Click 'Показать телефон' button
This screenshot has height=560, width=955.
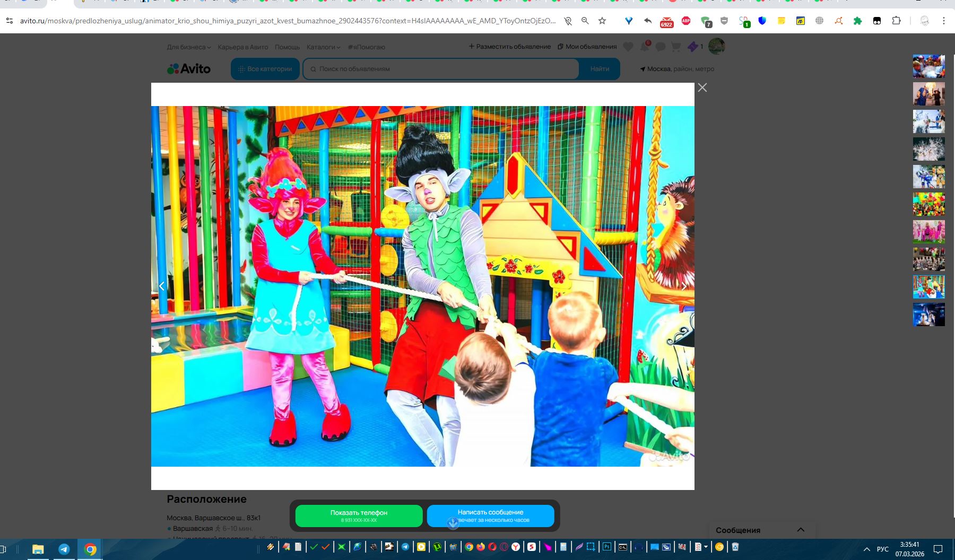pyautogui.click(x=359, y=516)
